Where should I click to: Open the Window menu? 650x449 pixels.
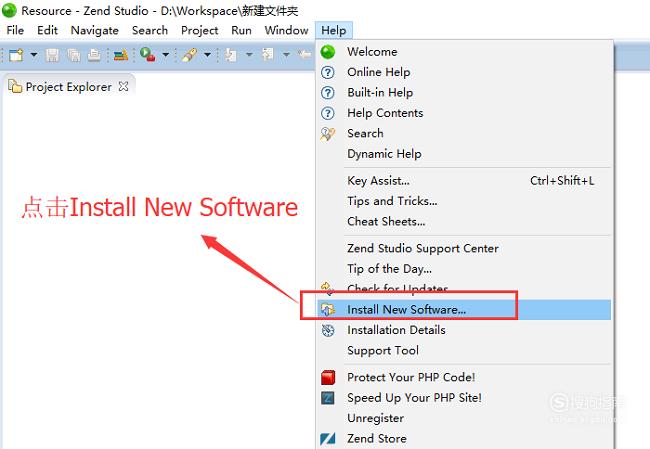(x=286, y=30)
